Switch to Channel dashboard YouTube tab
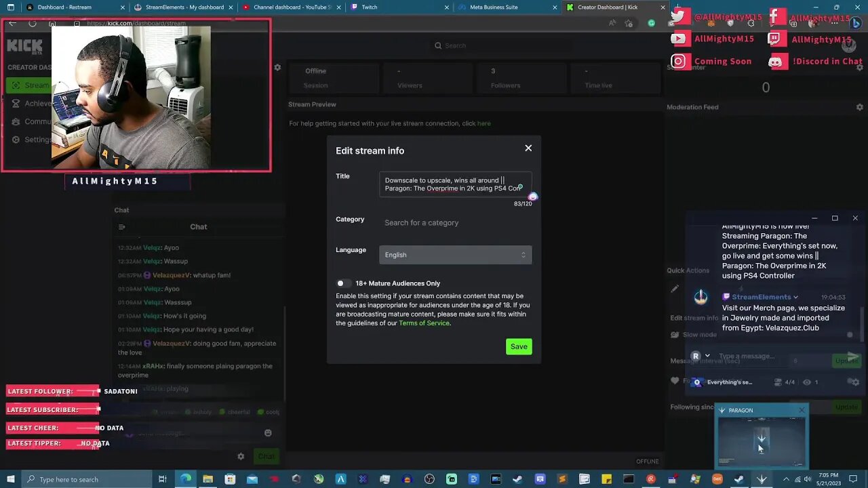Screen dimensions: 868x488 coord(292,7)
